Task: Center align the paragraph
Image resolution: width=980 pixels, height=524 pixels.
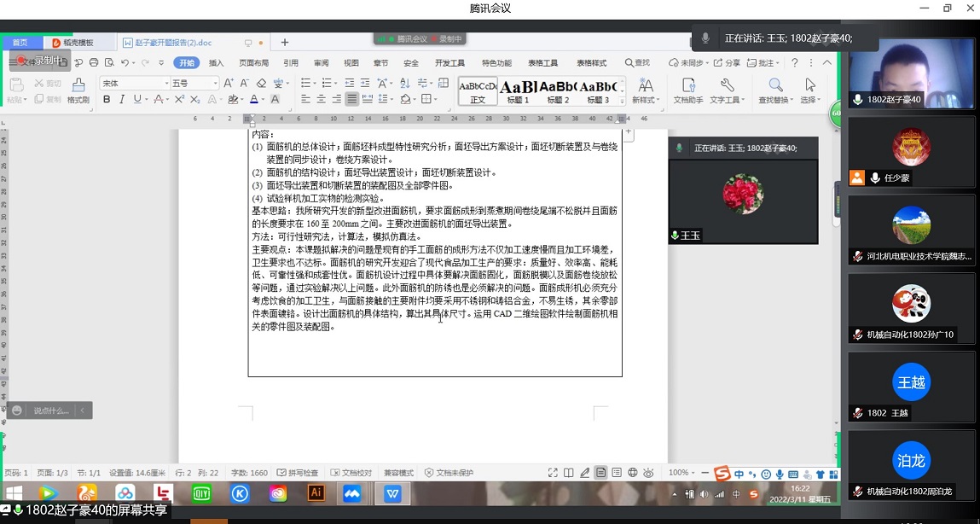Action: (x=322, y=99)
